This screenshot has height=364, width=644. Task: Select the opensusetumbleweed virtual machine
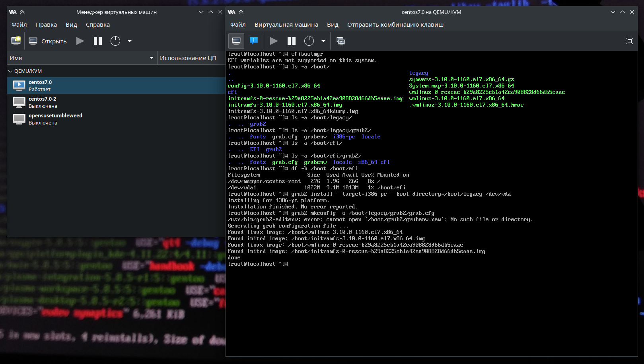(116, 119)
